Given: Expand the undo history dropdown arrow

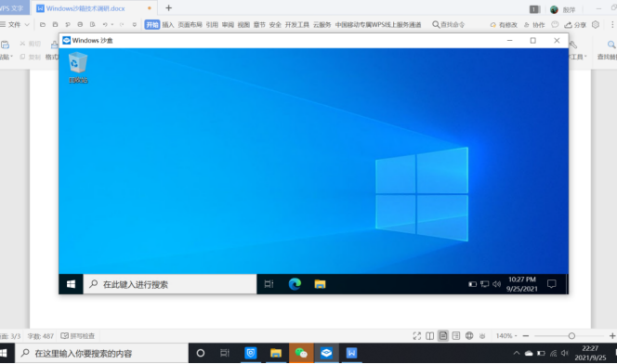Looking at the screenshot, I should (112, 24).
